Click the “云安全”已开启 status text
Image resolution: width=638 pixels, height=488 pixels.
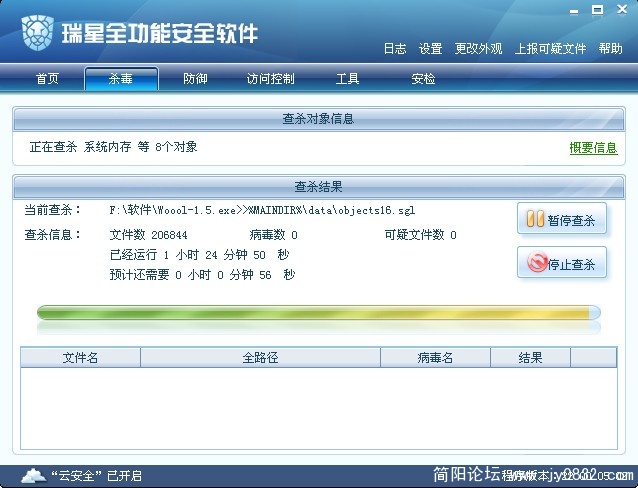[x=96, y=475]
